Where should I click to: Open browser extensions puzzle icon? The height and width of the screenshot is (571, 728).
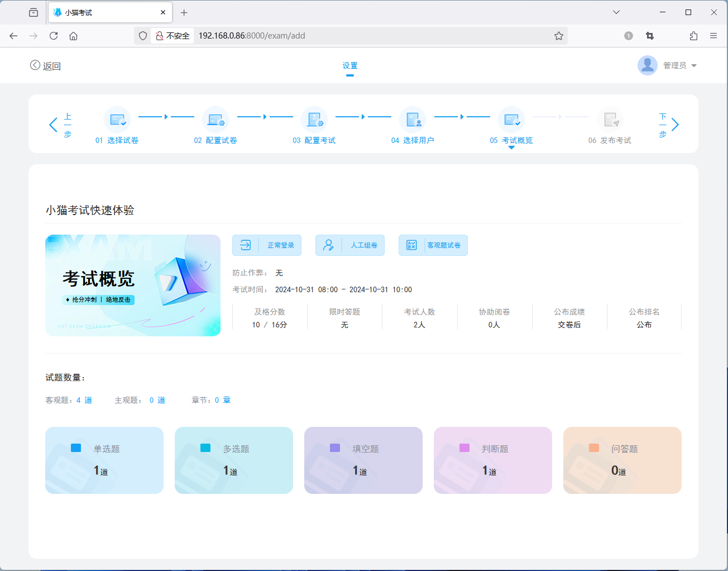click(693, 36)
